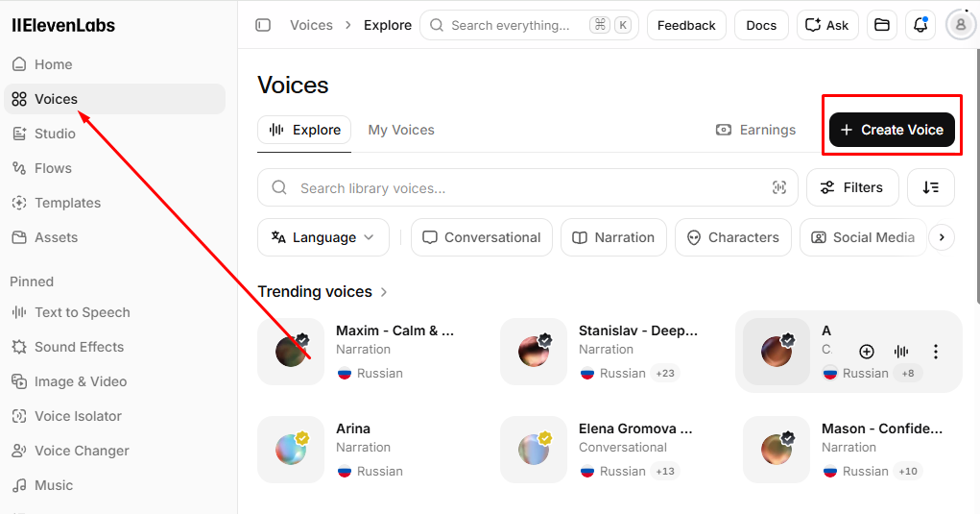Open Arina voice title
Viewport: 980px width, 514px height.
pyautogui.click(x=353, y=428)
